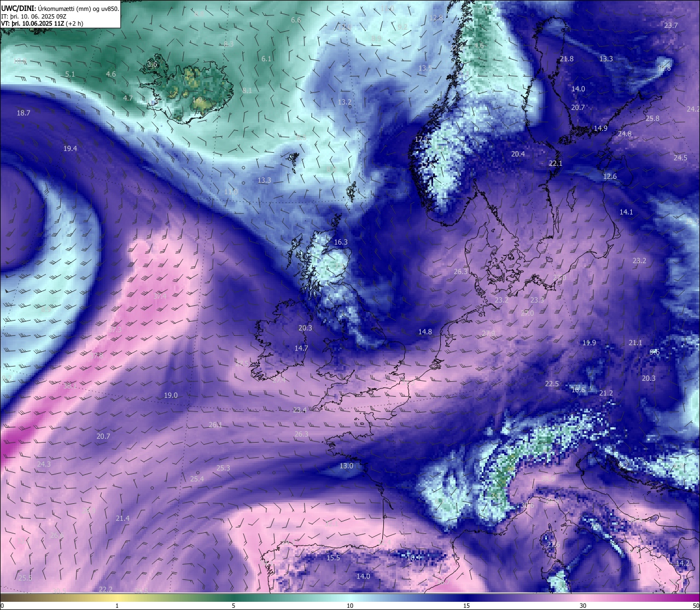Click the 22.5 value over central Europe
This screenshot has width=700, height=610.
tap(552, 384)
